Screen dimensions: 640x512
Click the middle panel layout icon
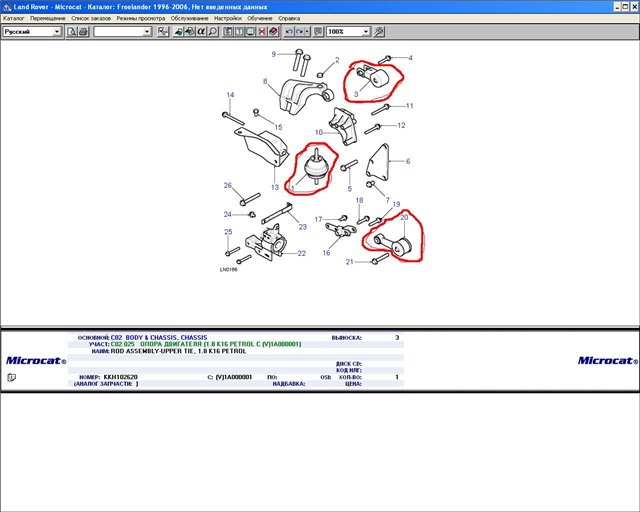click(x=239, y=31)
